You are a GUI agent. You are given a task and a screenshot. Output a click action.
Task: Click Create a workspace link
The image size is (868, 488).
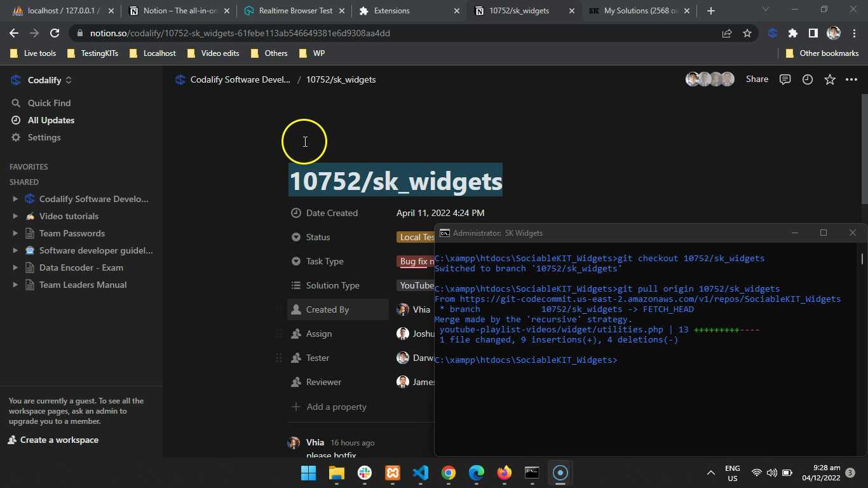(x=58, y=440)
